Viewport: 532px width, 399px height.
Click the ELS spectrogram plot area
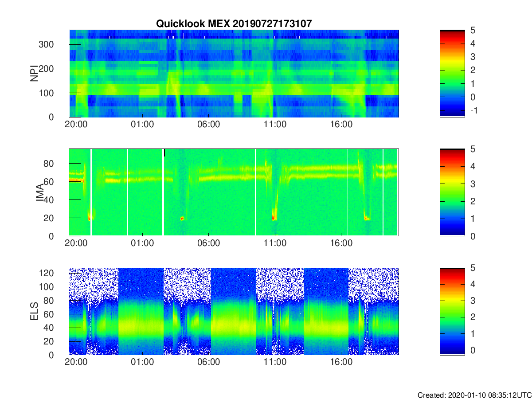coord(234,311)
